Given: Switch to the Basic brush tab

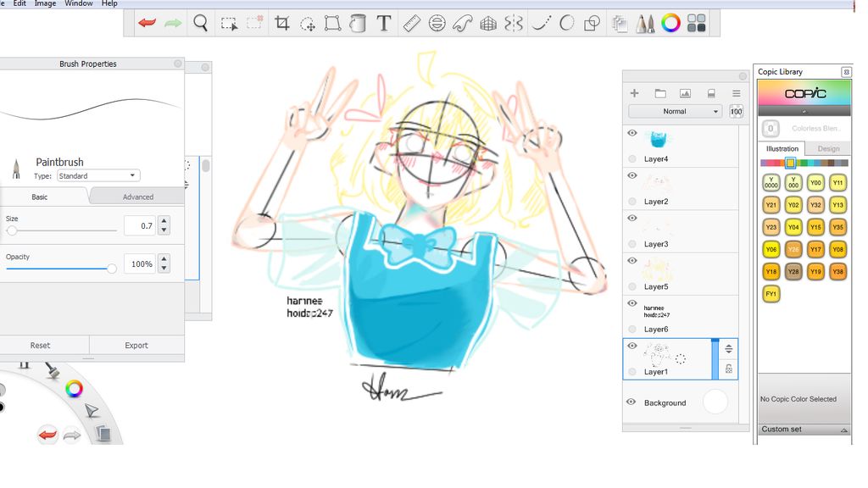Looking at the screenshot, I should pos(39,197).
